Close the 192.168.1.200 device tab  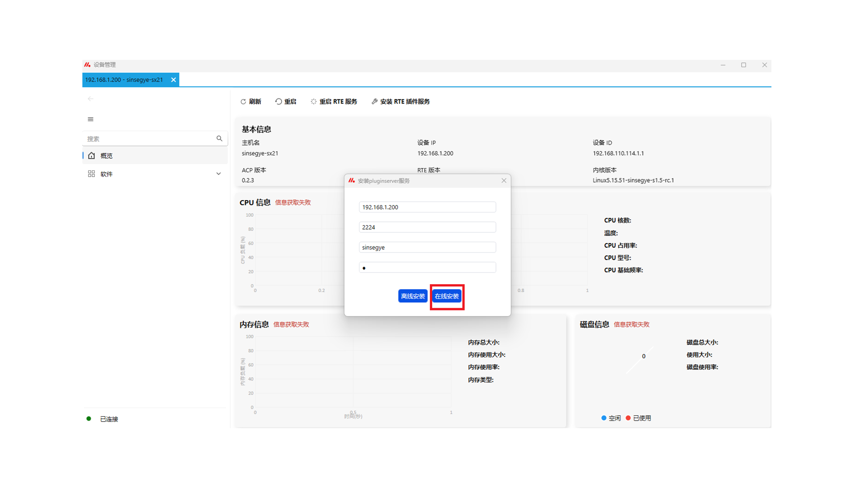pos(173,80)
